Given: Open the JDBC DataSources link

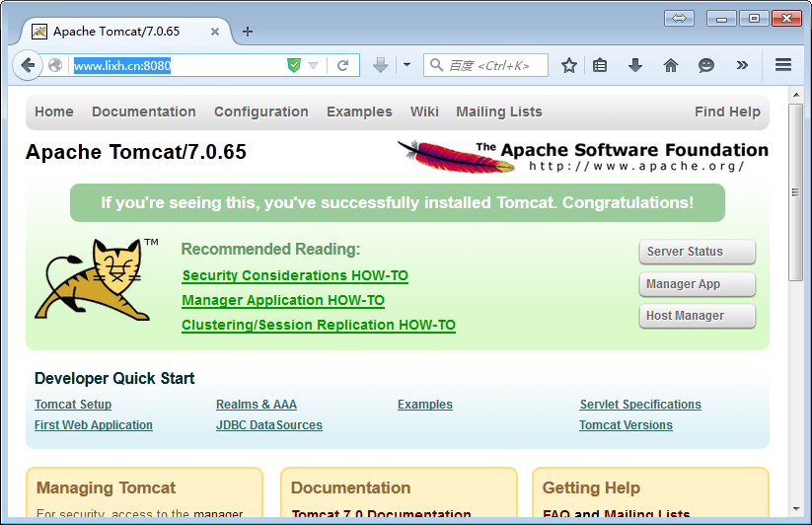Looking at the screenshot, I should point(269,425).
